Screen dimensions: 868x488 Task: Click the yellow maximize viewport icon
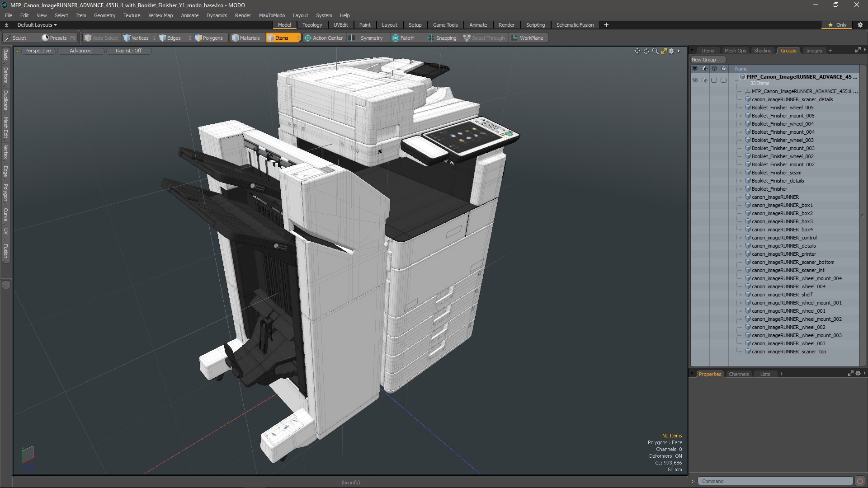pos(664,51)
